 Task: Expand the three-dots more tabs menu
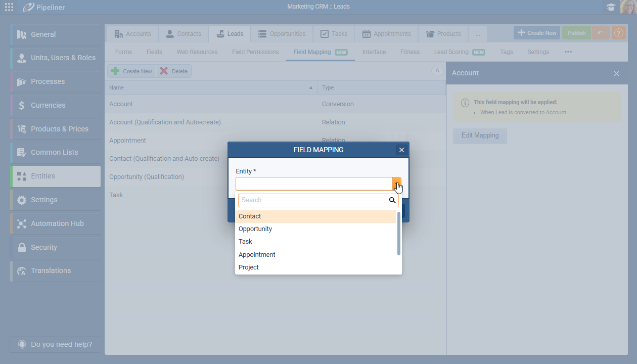click(x=568, y=52)
